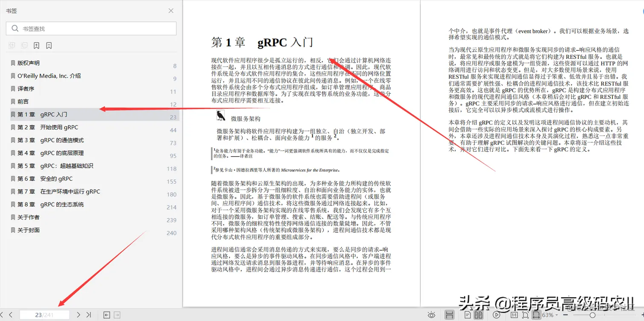Toggle reading mode with the eye icon
Viewport: 644px width, 321px height.
[x=431, y=315]
